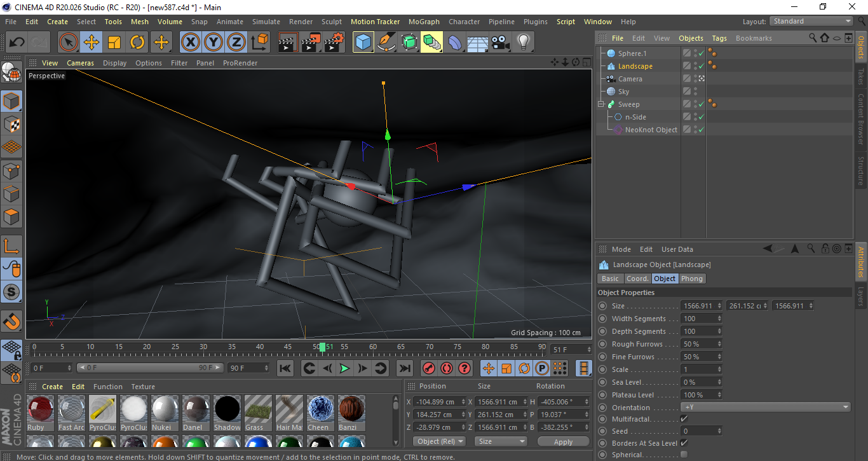This screenshot has height=461, width=868.
Task: Toggle Sphere.1 enabled green checkmark
Action: click(702, 53)
